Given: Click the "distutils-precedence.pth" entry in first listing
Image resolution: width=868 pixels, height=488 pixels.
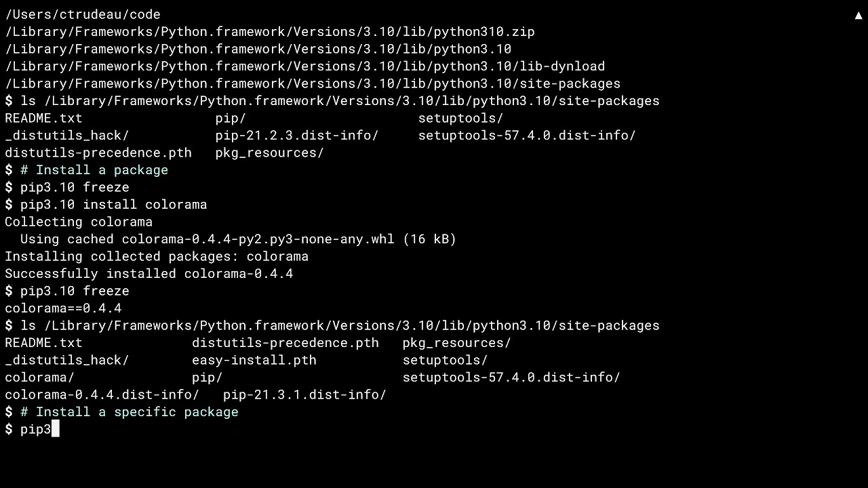Looking at the screenshot, I should 98,152.
